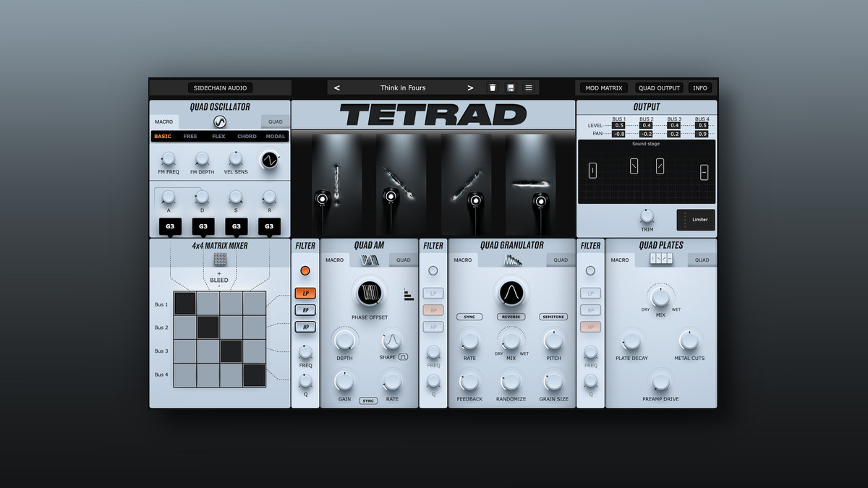
Task: Open the fourth G3 note selector
Action: coord(269,226)
